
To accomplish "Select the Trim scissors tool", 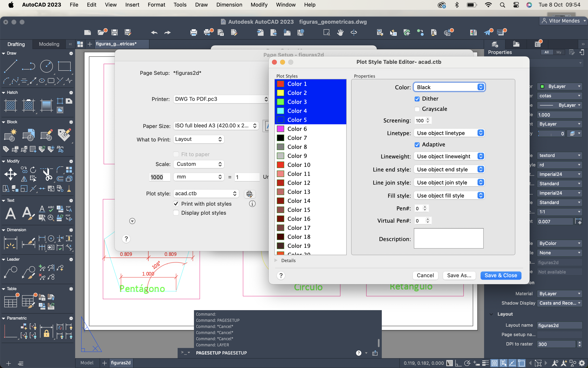I will click(x=47, y=174).
